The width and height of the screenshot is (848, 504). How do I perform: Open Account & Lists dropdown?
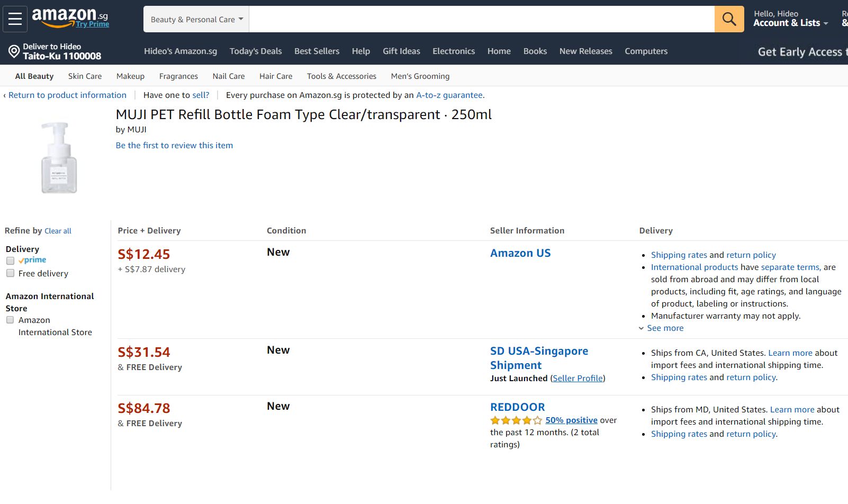pos(790,19)
